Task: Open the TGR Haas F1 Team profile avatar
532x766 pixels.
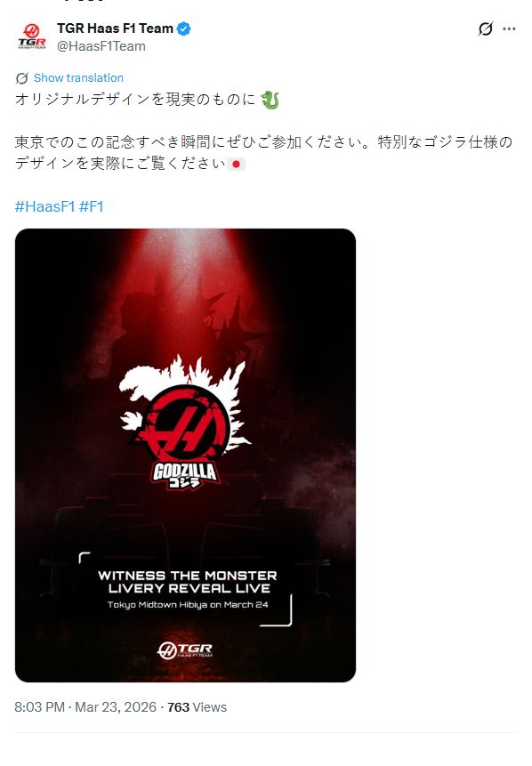Action: (x=32, y=36)
